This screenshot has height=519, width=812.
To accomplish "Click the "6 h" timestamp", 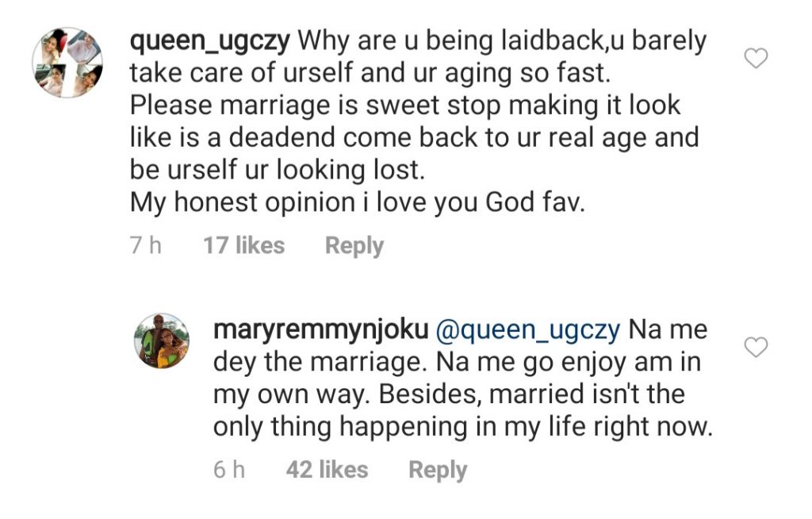I will point(229,469).
